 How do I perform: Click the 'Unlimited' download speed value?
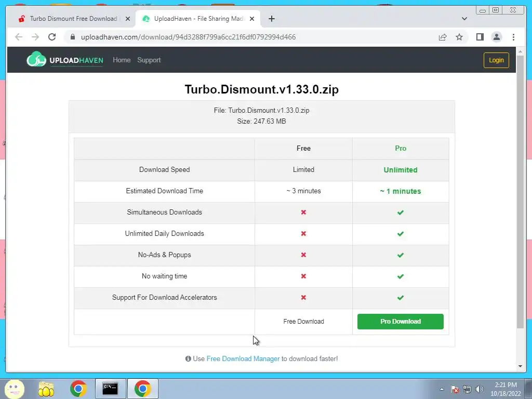tap(401, 170)
